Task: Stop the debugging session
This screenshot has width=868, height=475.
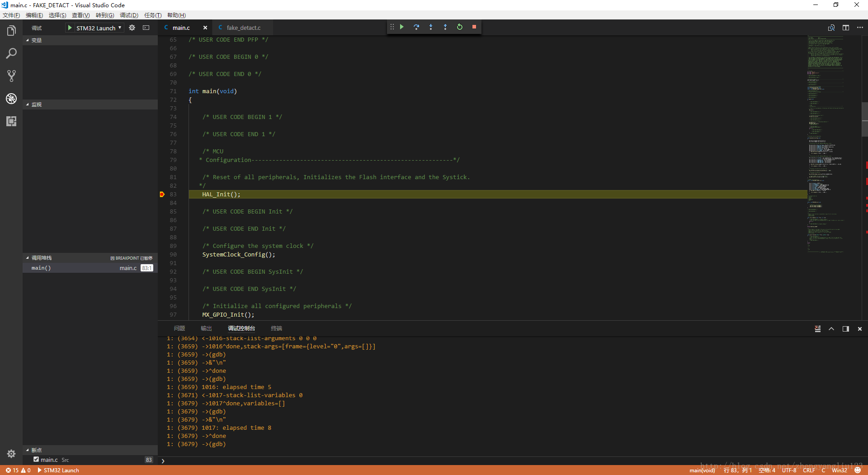Action: click(x=474, y=27)
